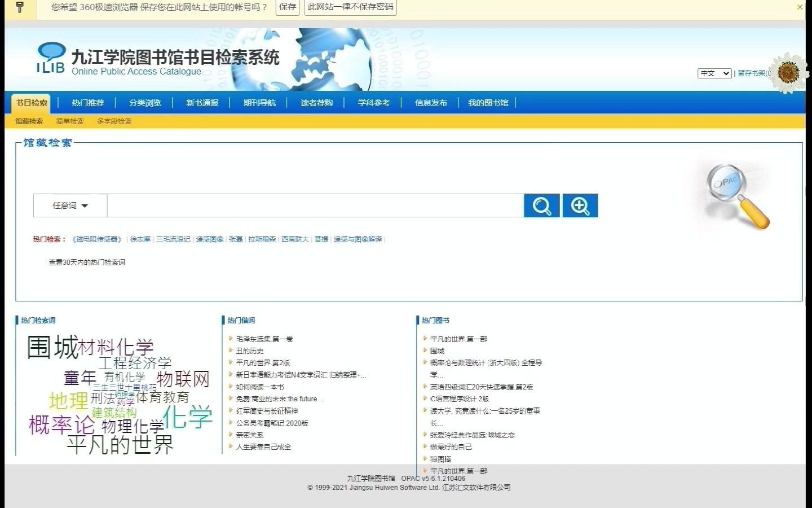The width and height of the screenshot is (812, 508).
Task: Click 建筑结构 in the word cloud
Action: 114,413
